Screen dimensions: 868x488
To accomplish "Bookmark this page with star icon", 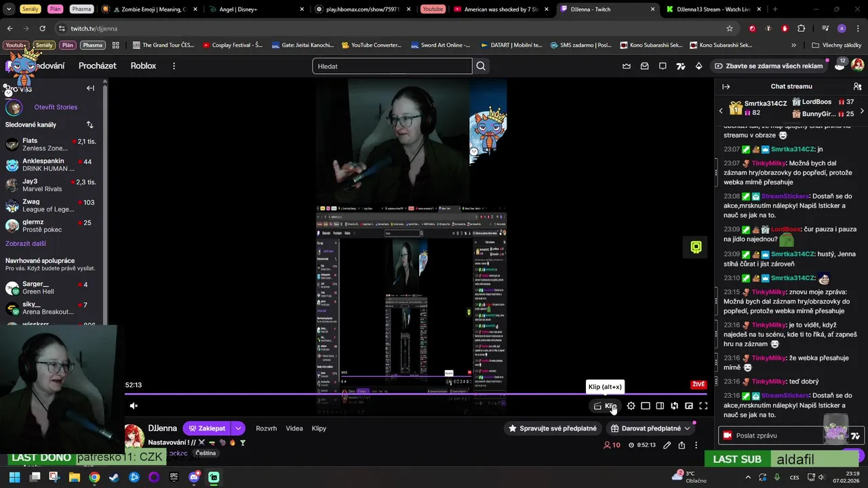I will tap(730, 28).
